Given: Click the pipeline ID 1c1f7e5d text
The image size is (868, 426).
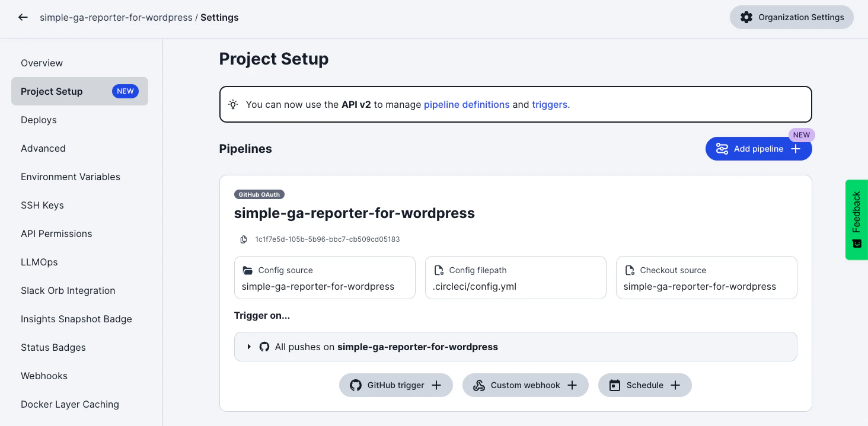Looking at the screenshot, I should [327, 239].
